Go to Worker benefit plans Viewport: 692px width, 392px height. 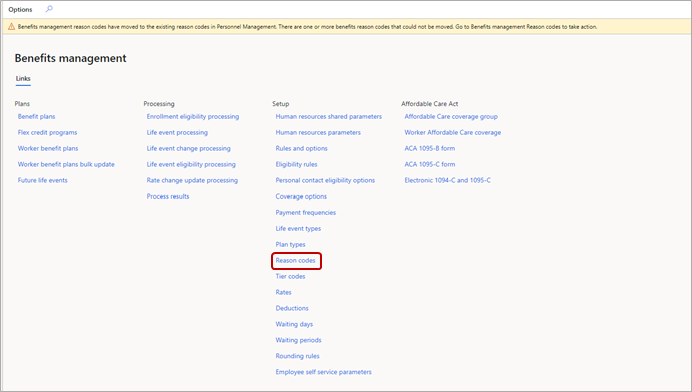click(x=48, y=148)
